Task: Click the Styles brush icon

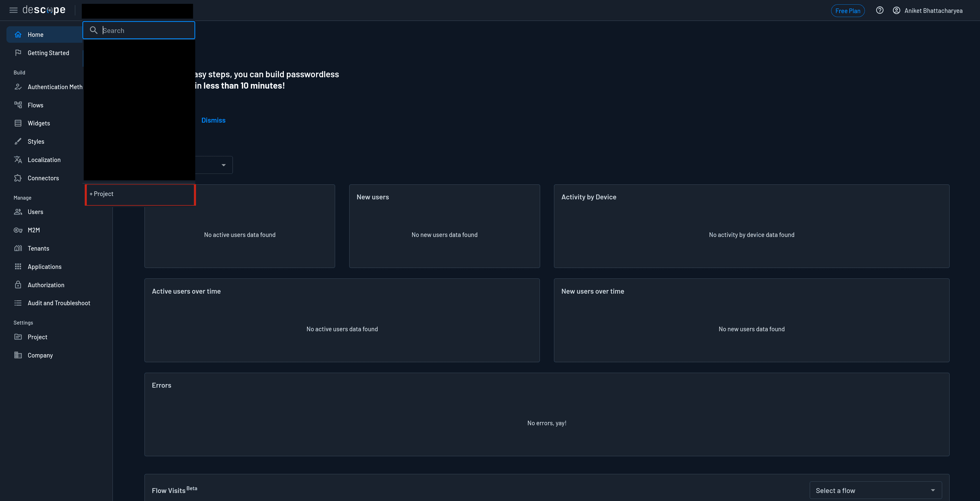Action: point(18,141)
